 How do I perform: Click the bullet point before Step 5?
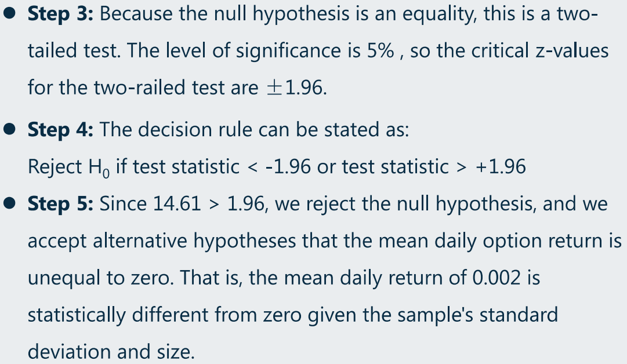(x=9, y=203)
